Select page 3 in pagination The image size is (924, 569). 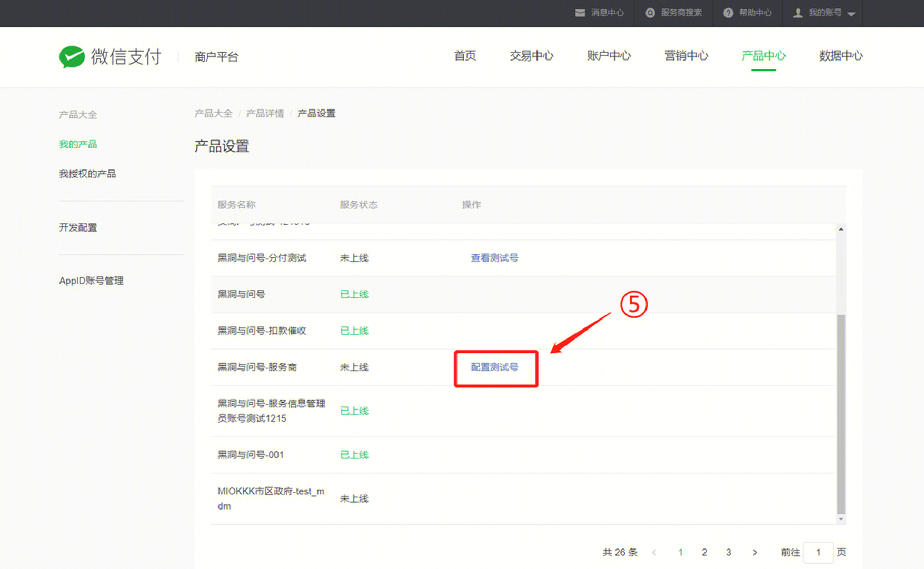click(x=728, y=552)
